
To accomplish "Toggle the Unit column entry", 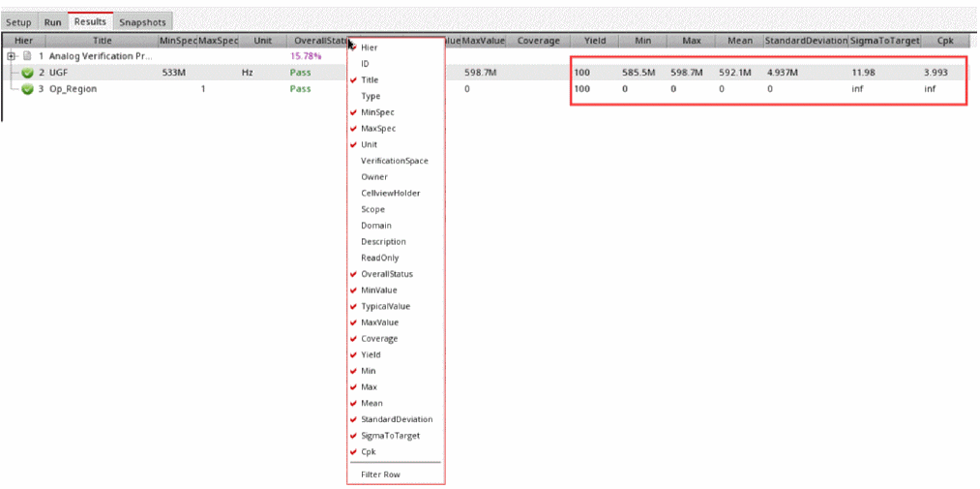I will pyautogui.click(x=396, y=144).
